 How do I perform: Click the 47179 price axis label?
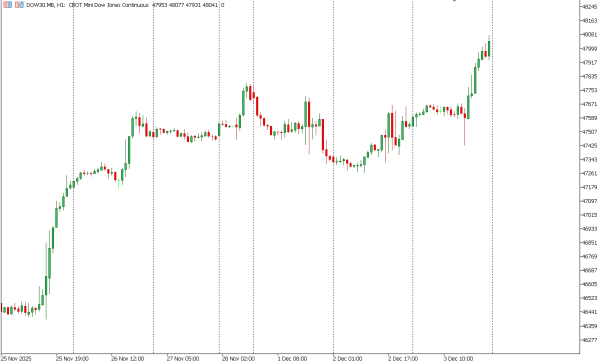pyautogui.click(x=589, y=187)
